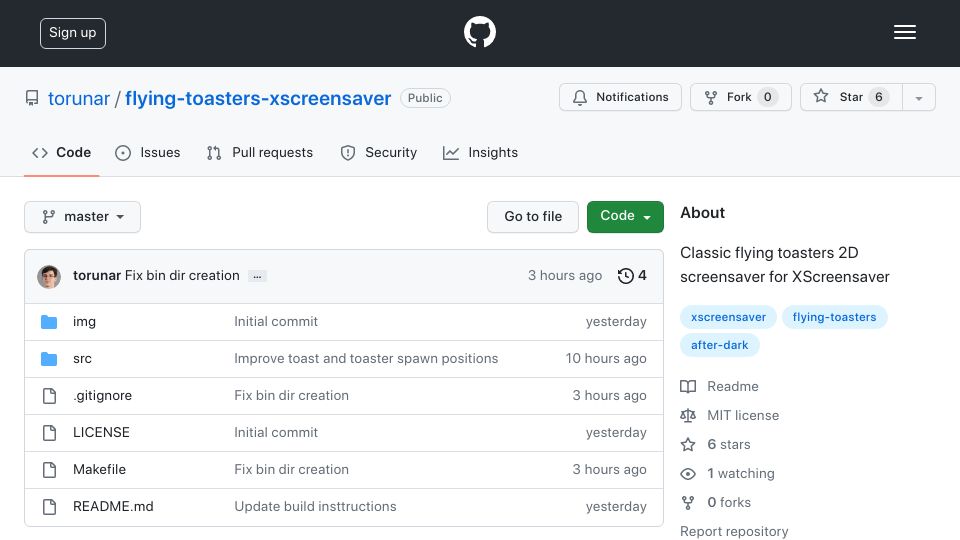
Task: Expand the Star lists dropdown arrow
Action: (919, 98)
